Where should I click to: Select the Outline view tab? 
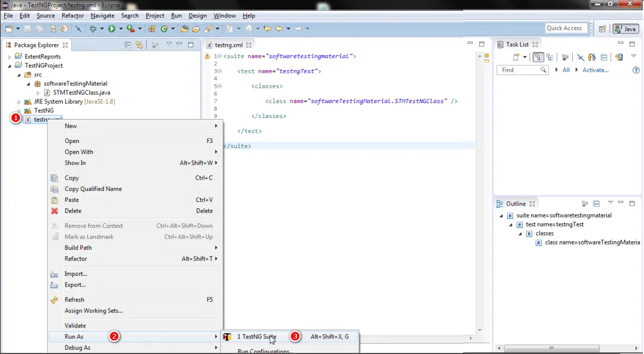point(516,204)
